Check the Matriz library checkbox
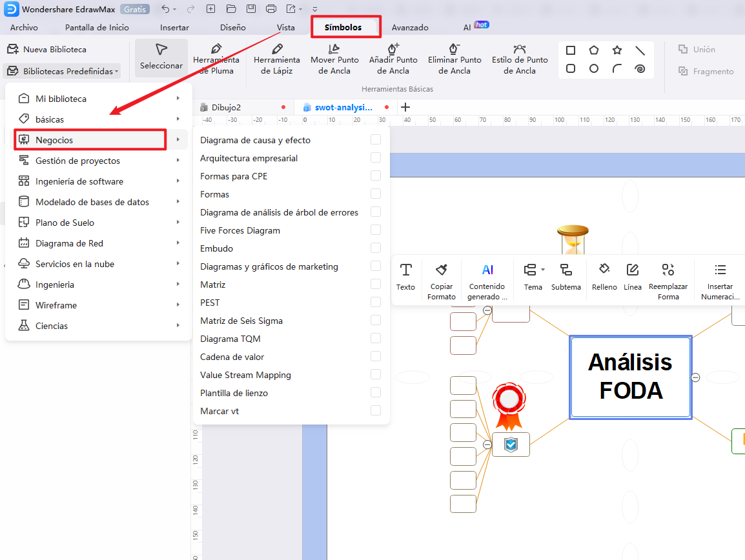Screen dimensions: 745x560 [375, 284]
